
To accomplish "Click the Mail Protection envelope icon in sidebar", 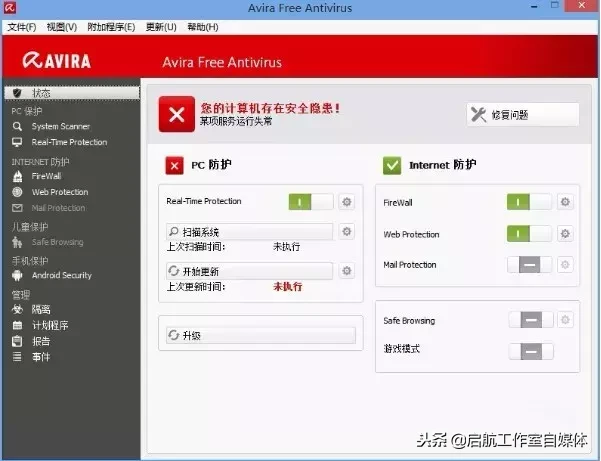I will tap(17, 208).
